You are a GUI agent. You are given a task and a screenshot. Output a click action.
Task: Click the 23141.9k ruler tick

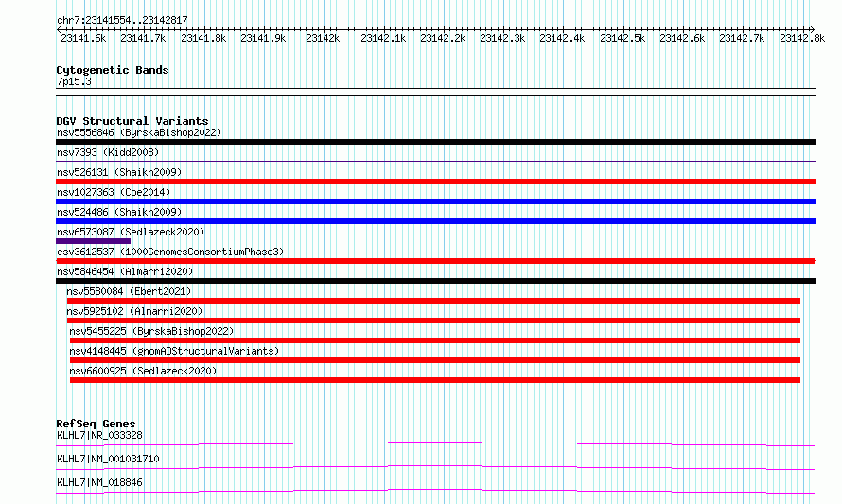263,38
